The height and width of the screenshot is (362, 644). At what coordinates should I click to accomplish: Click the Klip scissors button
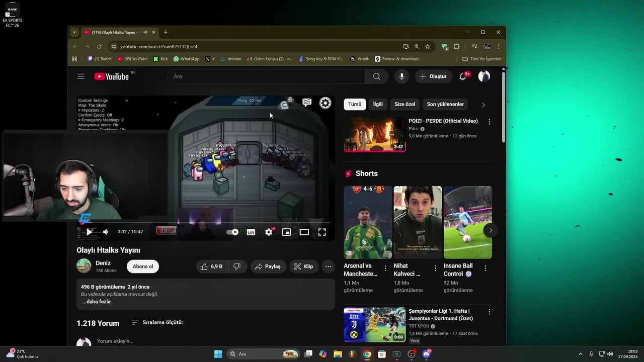(304, 266)
